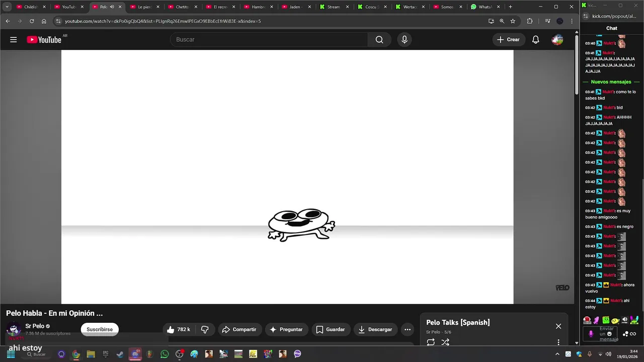Click the pink microphone icon in Kick chat
644x362 pixels.
(591, 334)
